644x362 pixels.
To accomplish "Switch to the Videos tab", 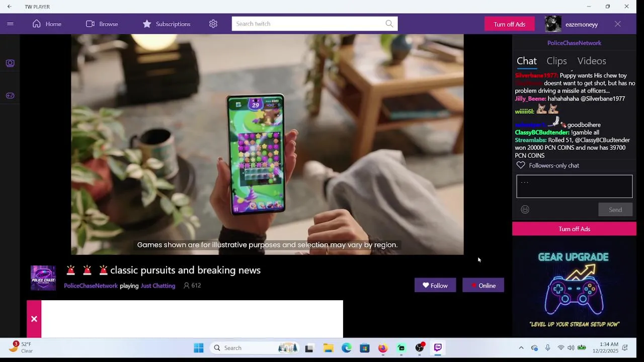I will click(x=592, y=61).
